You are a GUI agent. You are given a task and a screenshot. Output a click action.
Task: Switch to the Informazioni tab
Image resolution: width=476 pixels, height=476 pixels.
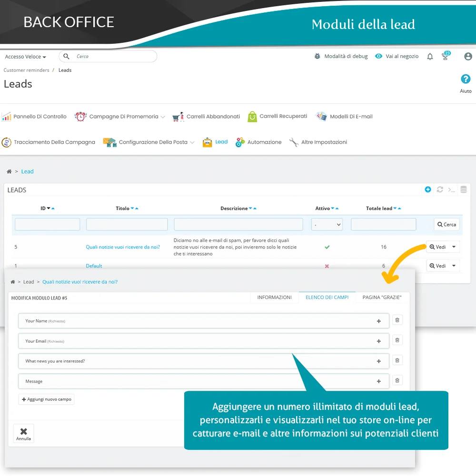coord(274,297)
